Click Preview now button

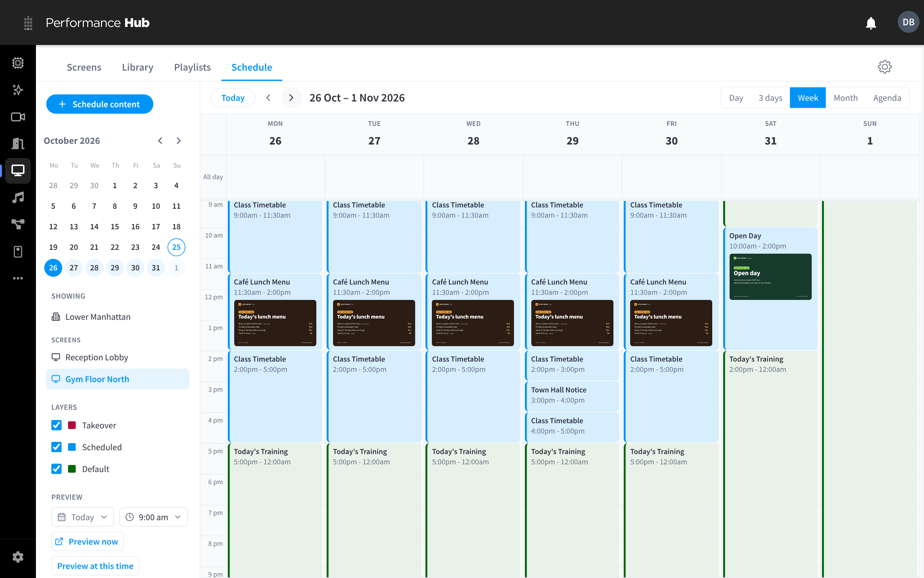(x=88, y=541)
